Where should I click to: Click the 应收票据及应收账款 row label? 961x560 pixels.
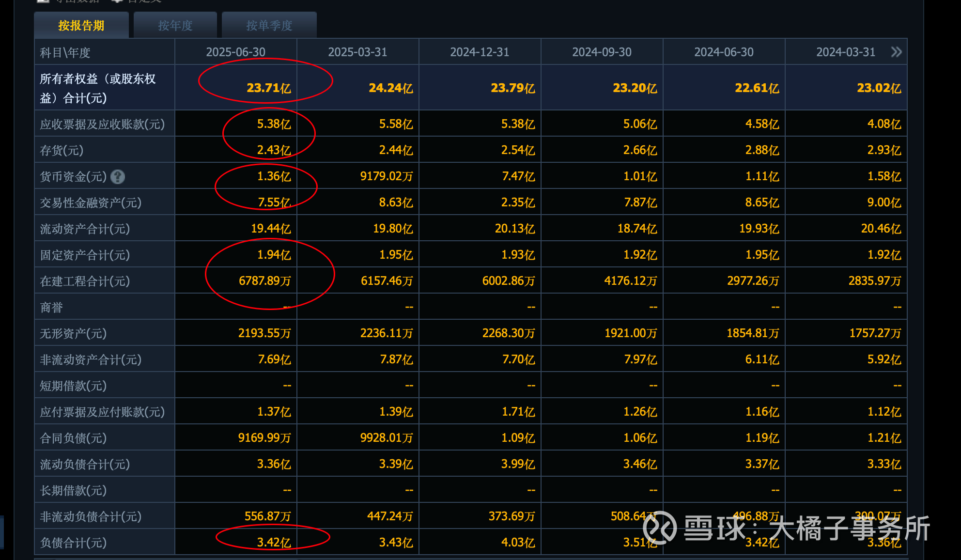pos(102,124)
